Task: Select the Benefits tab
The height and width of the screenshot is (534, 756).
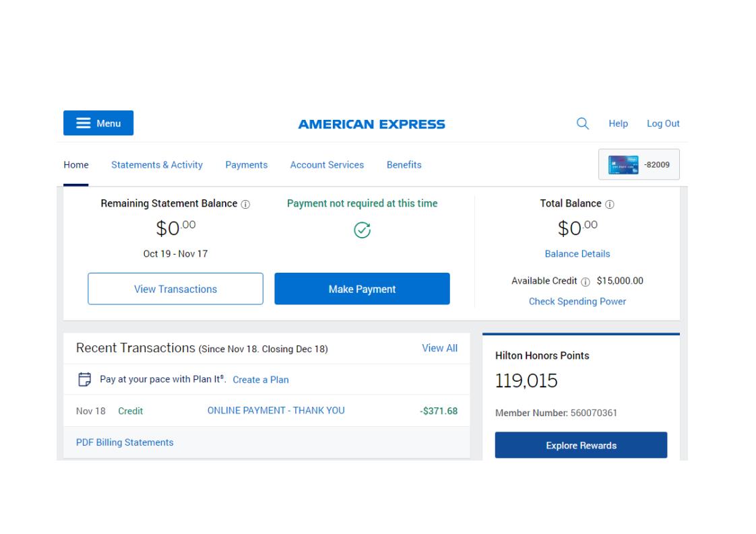Action: tap(404, 165)
